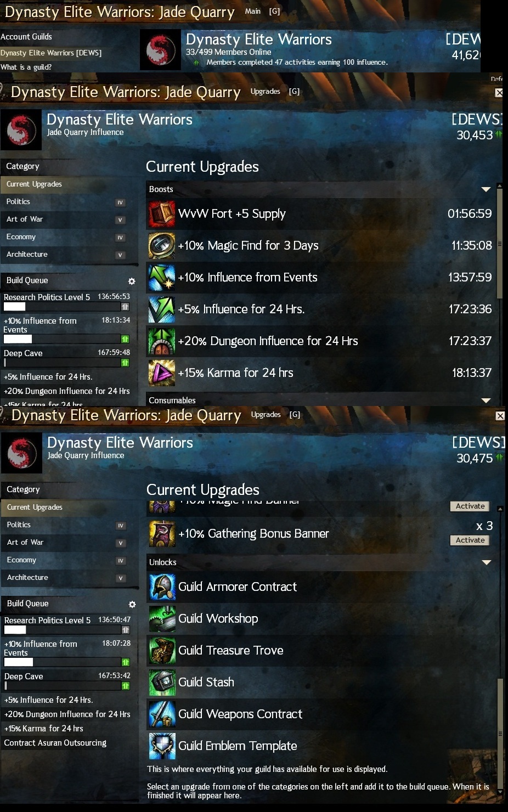This screenshot has height=812, width=508.
Task: Click the +15% Karma for 24 hrs boost icon
Action: pos(162,373)
